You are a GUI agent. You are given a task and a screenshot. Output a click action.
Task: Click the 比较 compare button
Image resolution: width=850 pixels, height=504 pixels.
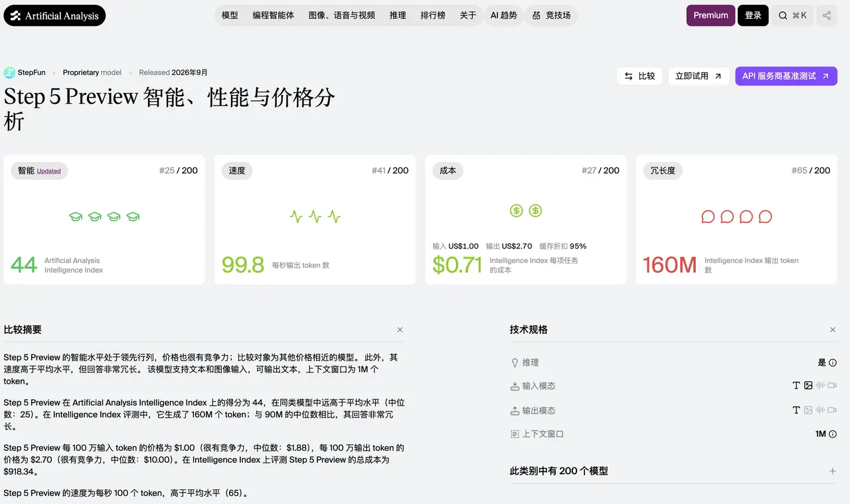pos(639,76)
